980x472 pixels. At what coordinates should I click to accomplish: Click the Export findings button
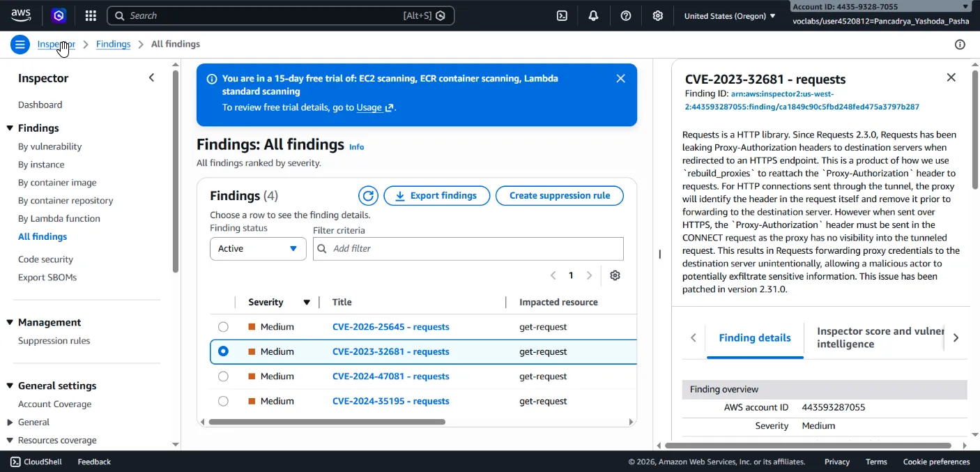[437, 196]
